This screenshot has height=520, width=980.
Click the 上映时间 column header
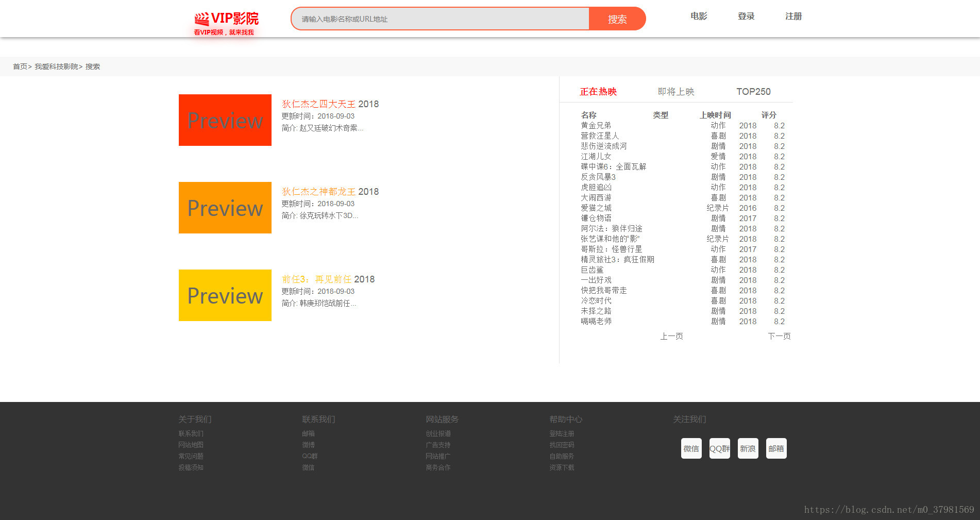pos(715,115)
